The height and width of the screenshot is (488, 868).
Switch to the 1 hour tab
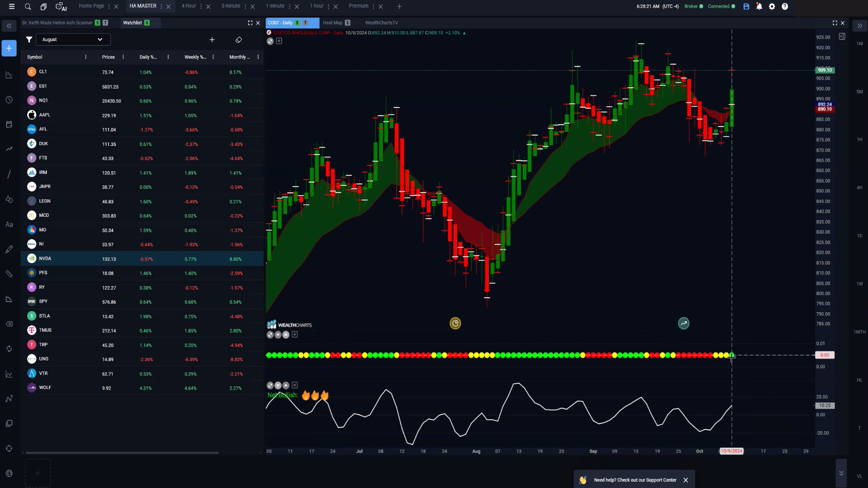[317, 6]
